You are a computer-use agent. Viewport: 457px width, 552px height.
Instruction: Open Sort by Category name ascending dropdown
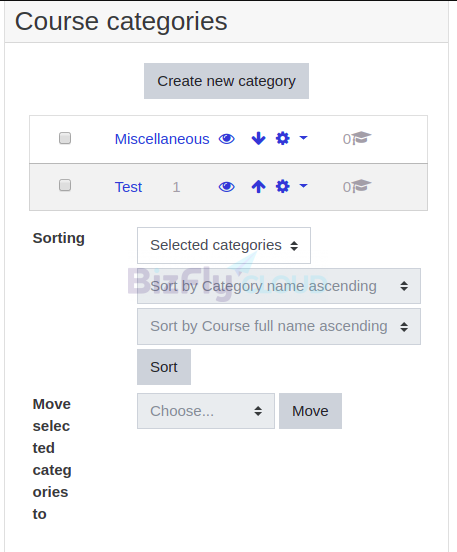[279, 286]
